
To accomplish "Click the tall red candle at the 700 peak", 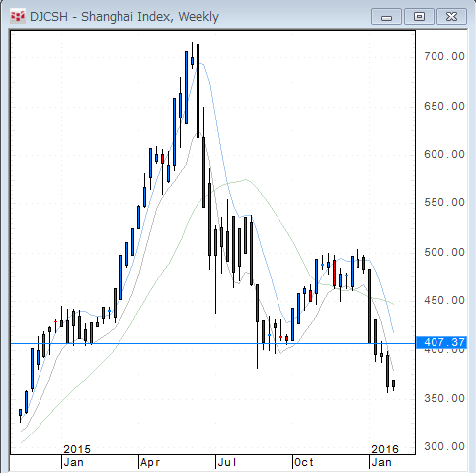I will point(198,91).
